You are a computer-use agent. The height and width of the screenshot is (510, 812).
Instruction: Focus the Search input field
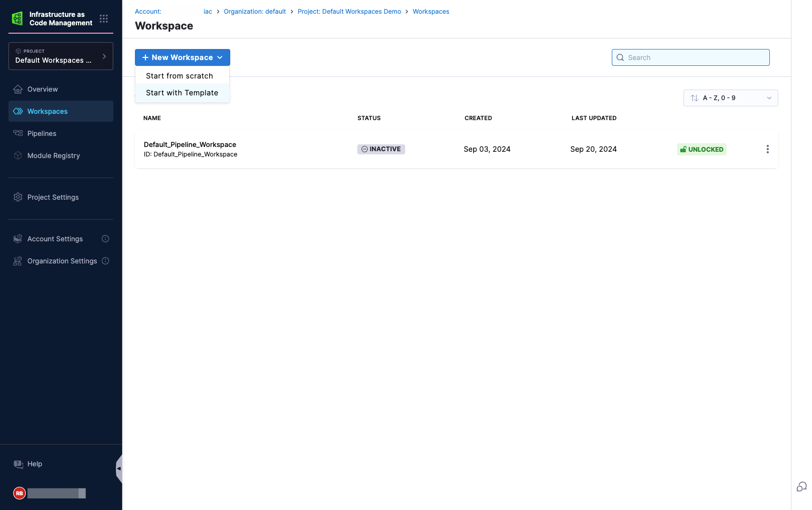click(x=690, y=57)
